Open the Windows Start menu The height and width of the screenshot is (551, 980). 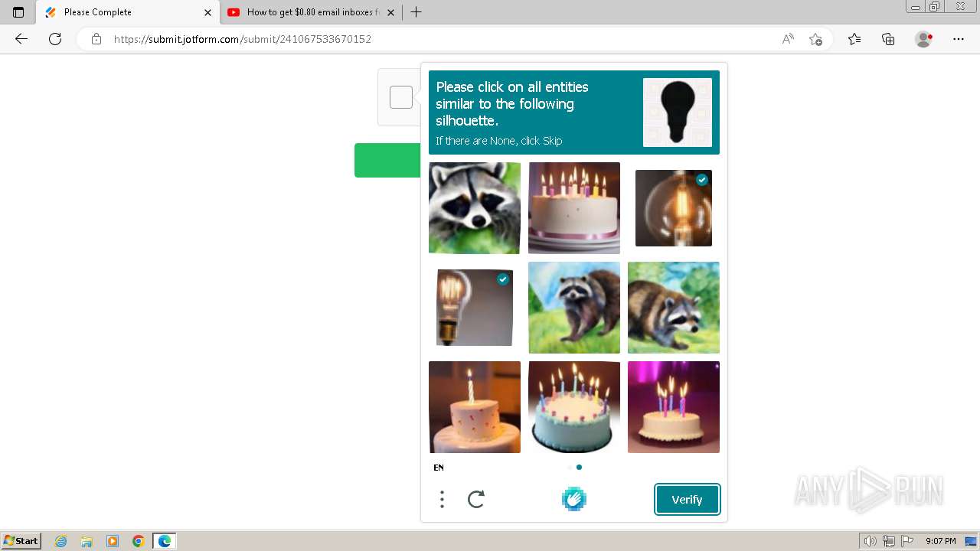[x=21, y=541]
